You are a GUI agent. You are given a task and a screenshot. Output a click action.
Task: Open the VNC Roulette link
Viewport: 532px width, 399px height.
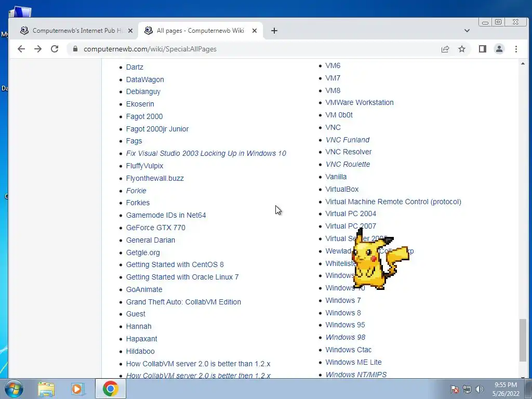[x=348, y=164]
